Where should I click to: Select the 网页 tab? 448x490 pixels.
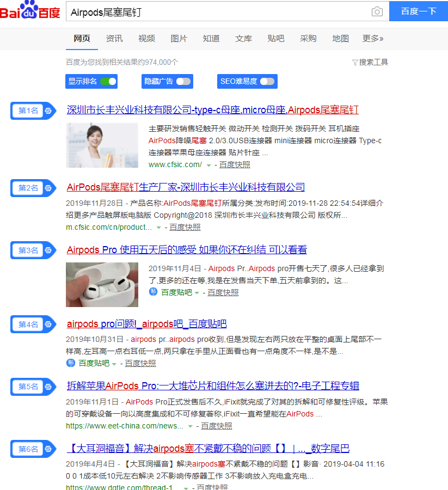[82, 39]
